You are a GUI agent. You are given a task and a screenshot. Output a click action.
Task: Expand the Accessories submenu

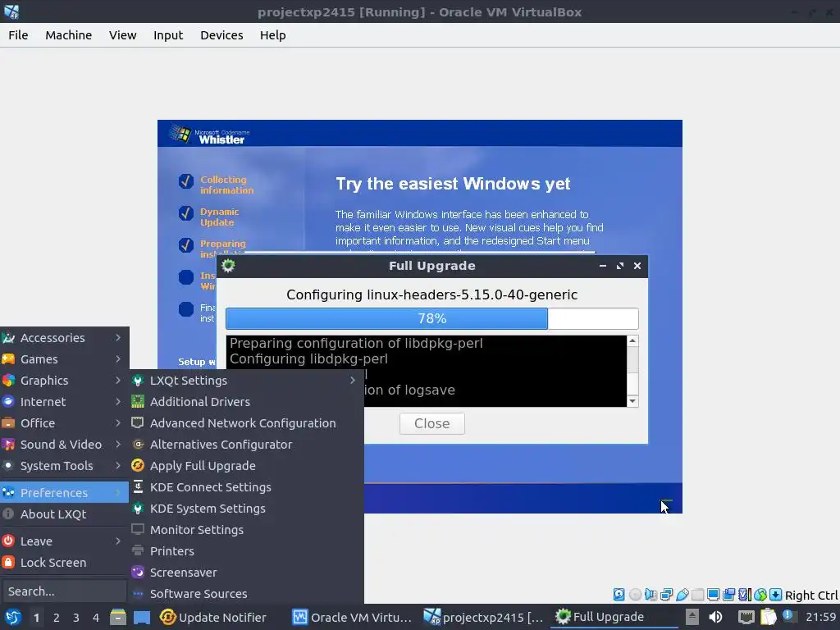tap(64, 337)
